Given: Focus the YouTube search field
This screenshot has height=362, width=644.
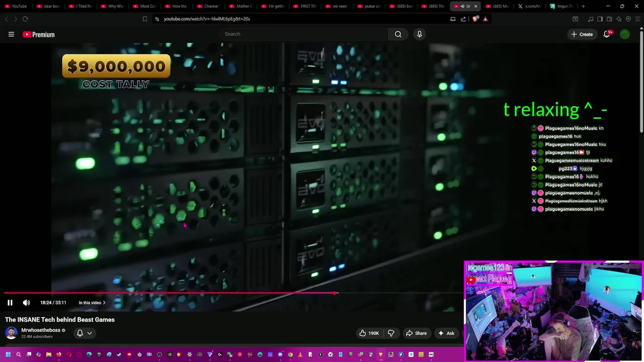Looking at the screenshot, I should pyautogui.click(x=303, y=34).
